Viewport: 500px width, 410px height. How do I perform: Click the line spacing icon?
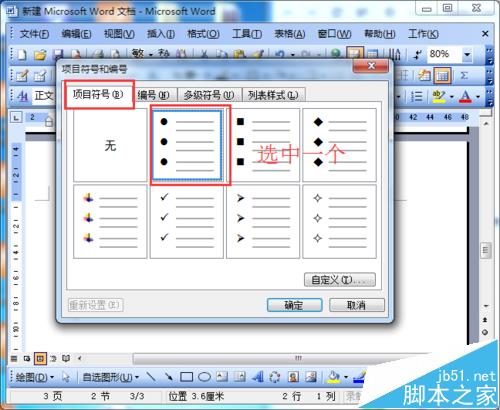(416, 97)
